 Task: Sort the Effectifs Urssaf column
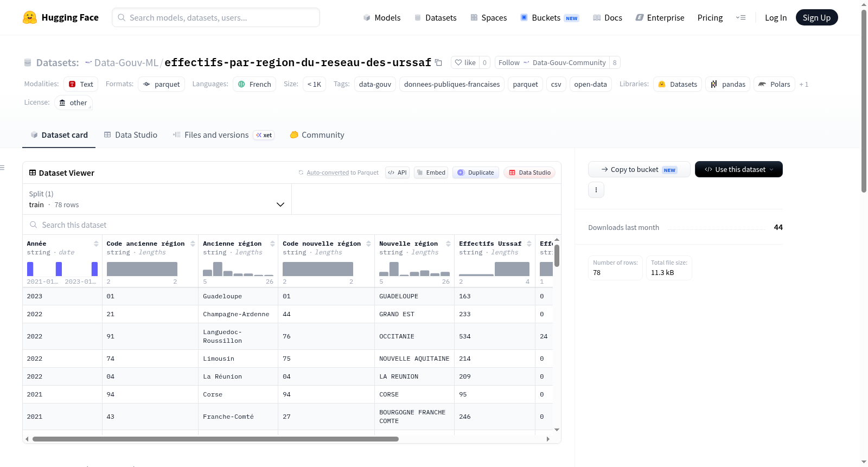pyautogui.click(x=529, y=244)
